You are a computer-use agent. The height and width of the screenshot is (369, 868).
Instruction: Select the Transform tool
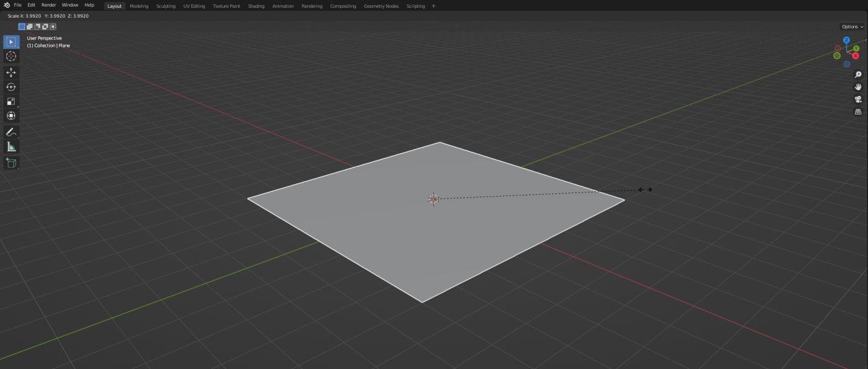point(11,116)
